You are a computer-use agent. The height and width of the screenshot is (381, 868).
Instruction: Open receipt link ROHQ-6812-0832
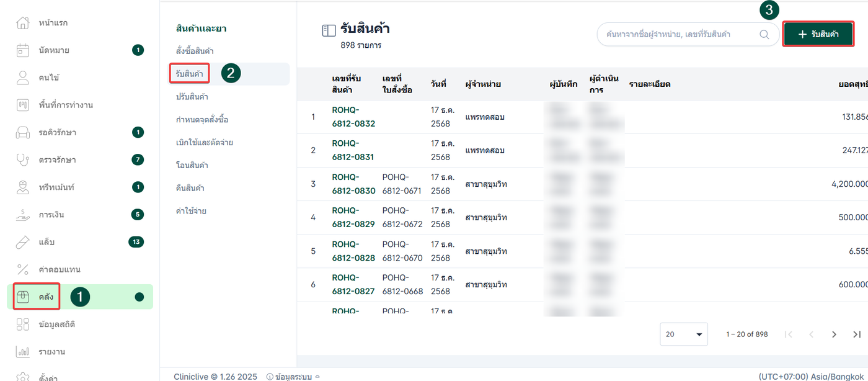click(353, 117)
